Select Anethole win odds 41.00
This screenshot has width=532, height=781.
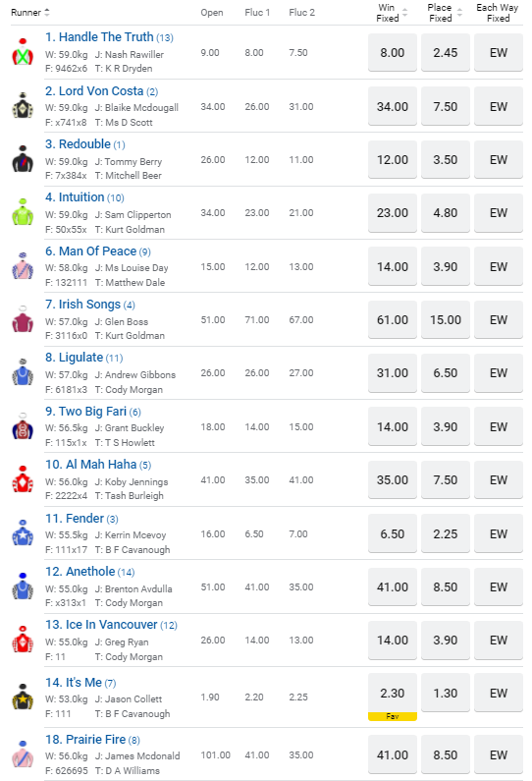point(393,587)
